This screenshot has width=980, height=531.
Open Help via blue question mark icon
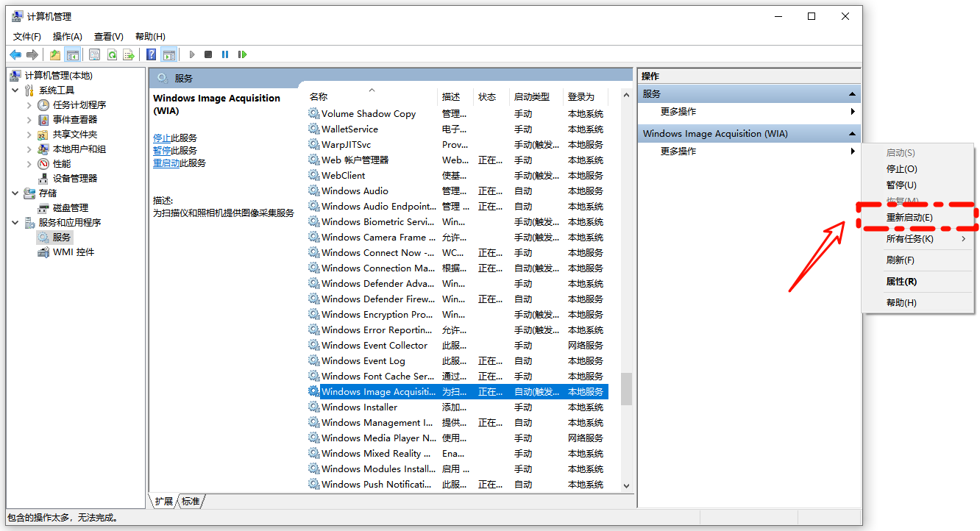(x=151, y=54)
